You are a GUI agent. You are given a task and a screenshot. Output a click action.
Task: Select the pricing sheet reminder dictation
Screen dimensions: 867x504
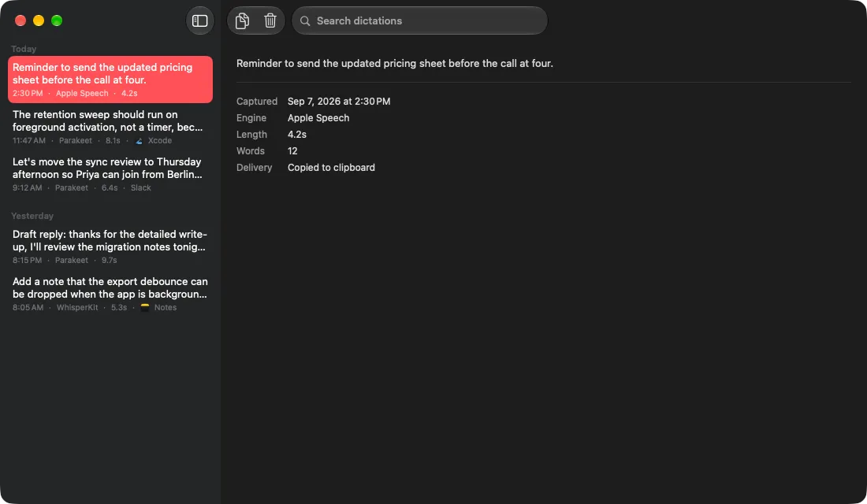(110, 80)
